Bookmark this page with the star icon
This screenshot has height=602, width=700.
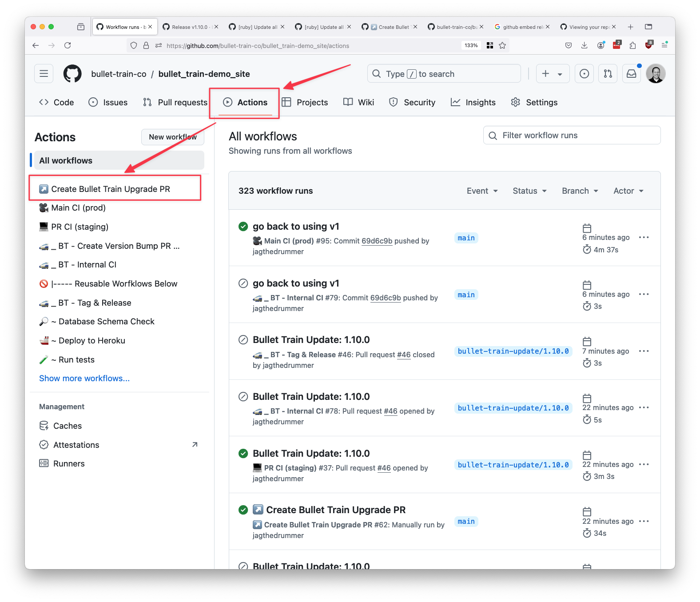tap(502, 45)
